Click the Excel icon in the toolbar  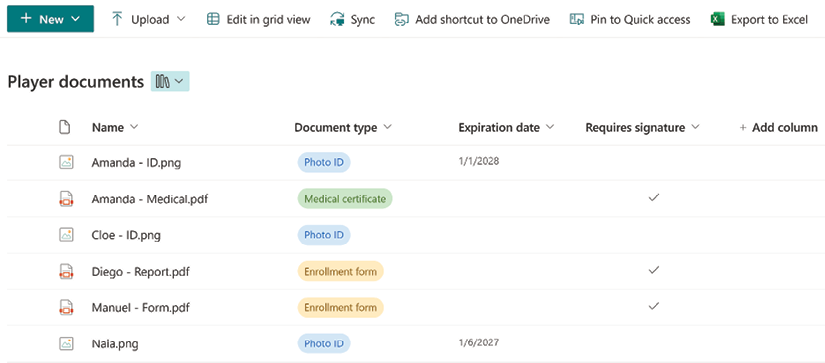click(718, 19)
